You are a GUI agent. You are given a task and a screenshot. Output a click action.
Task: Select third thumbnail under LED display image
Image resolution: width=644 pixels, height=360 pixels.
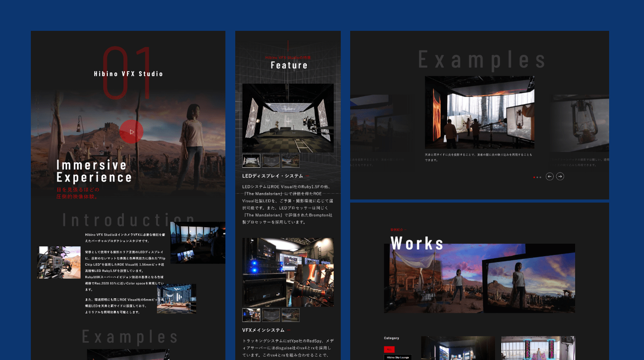tap(290, 161)
